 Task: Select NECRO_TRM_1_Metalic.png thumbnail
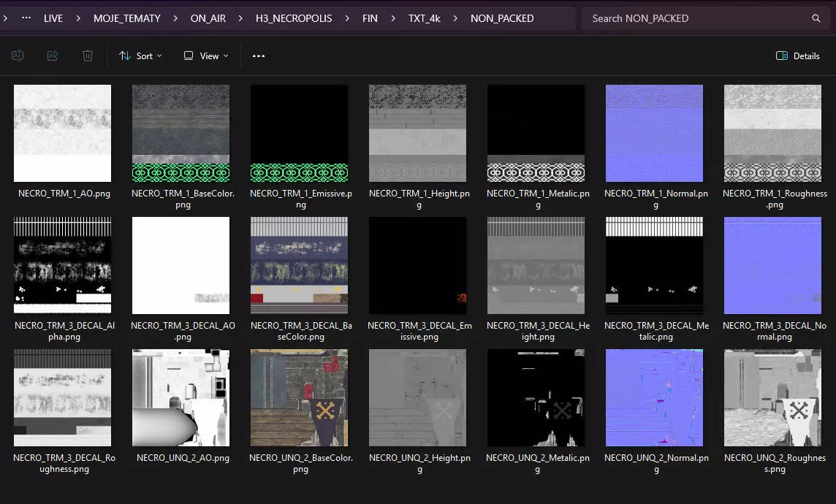536,133
